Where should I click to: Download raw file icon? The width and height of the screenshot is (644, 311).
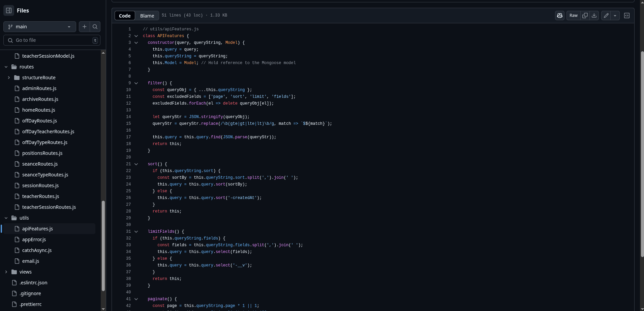[594, 16]
